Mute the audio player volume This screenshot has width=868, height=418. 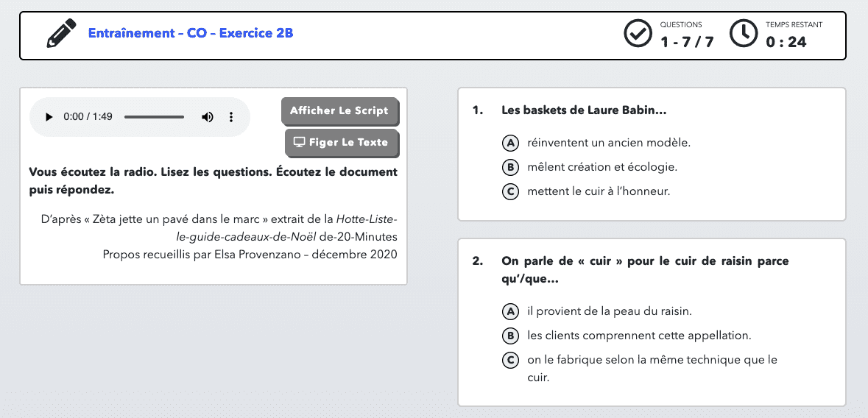click(208, 117)
